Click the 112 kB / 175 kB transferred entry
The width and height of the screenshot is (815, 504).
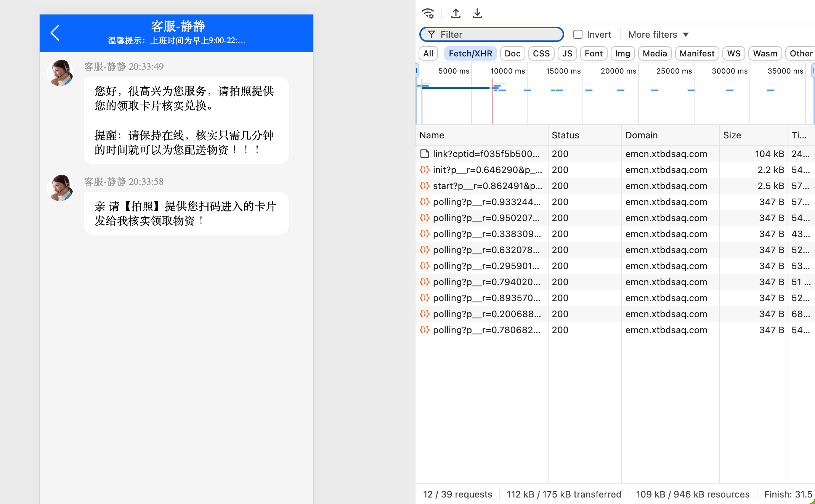pyautogui.click(x=564, y=494)
